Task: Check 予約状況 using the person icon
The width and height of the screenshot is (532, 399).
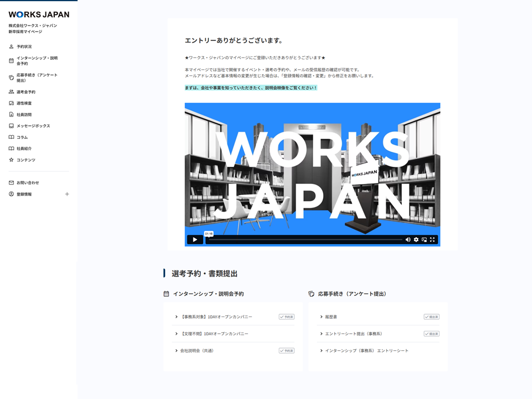Action: (11, 47)
